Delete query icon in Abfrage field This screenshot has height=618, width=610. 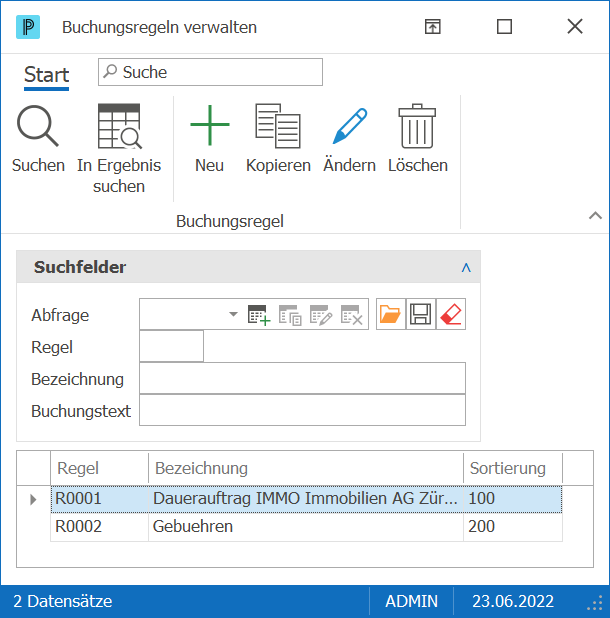[x=351, y=315]
